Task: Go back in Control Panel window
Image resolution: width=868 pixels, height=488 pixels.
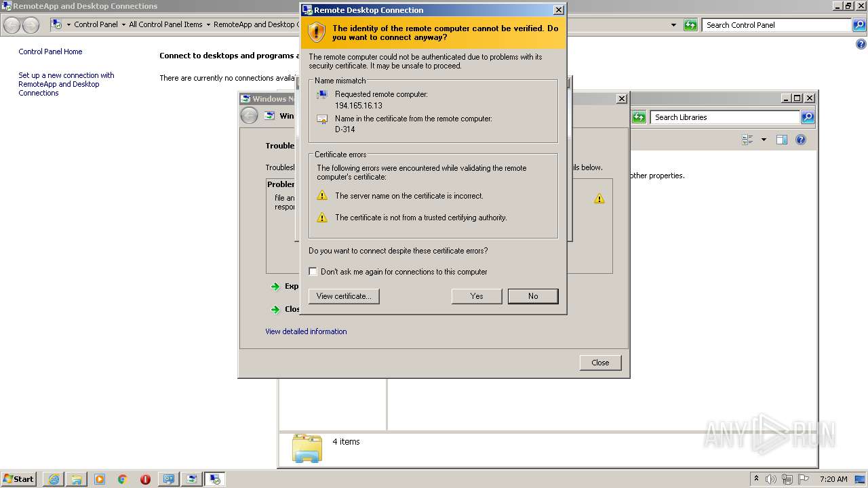Action: pyautogui.click(x=12, y=25)
